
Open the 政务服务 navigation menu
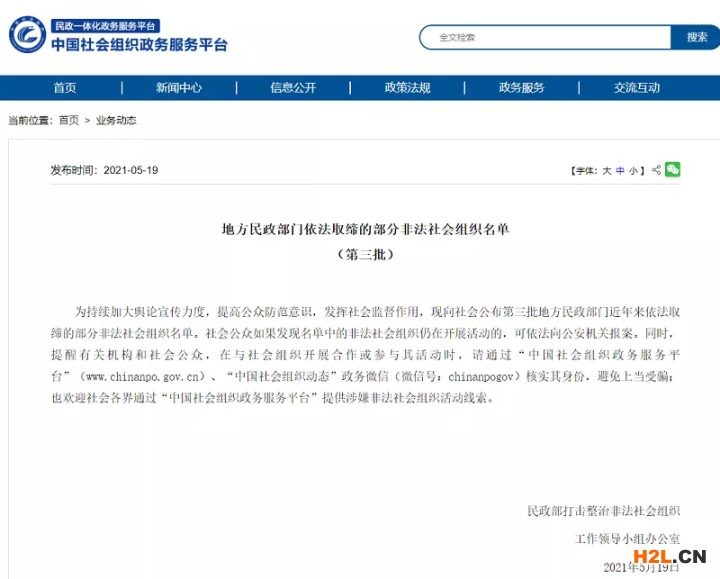point(522,88)
